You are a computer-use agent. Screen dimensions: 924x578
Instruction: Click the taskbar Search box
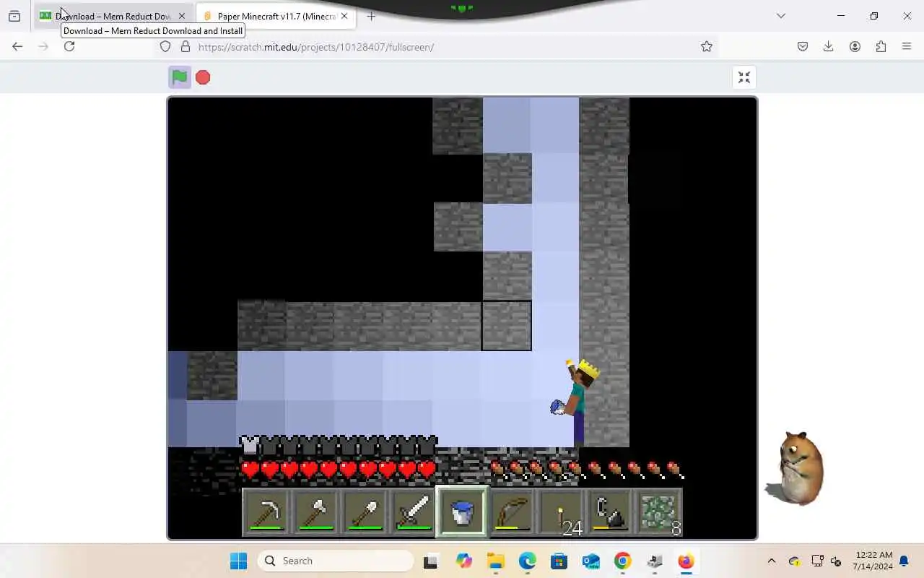(336, 561)
